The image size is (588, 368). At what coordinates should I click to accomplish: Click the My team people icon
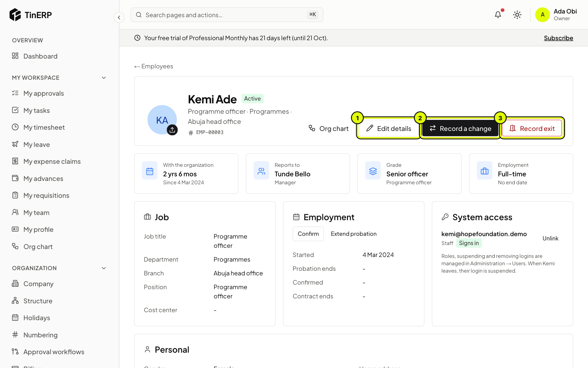(15, 212)
